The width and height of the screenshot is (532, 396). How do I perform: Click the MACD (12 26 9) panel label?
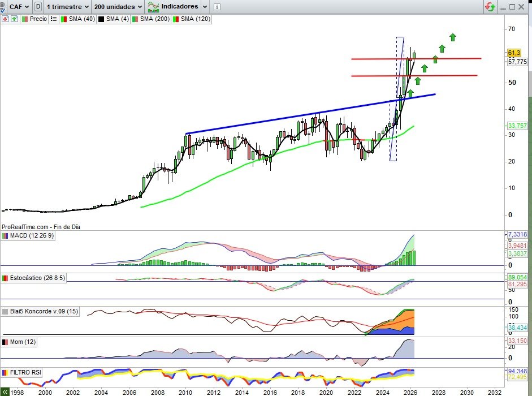tap(28, 236)
